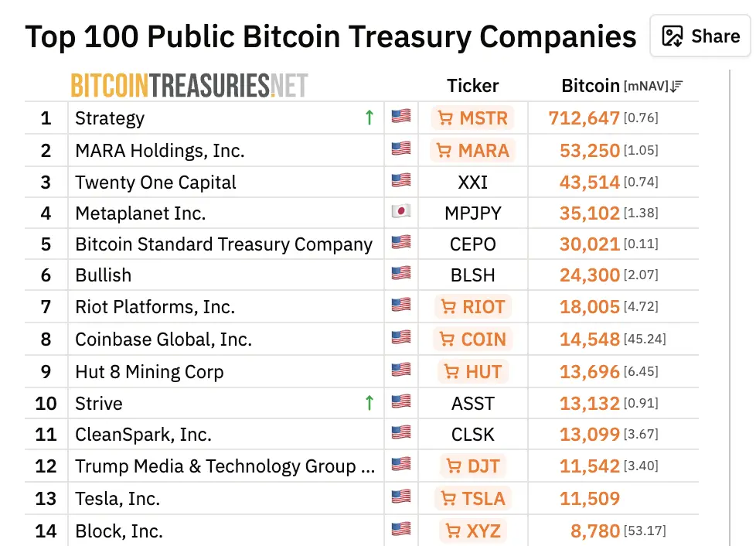Click the buy cart icon next to MSTR
The height and width of the screenshot is (546, 756).
[x=446, y=118]
